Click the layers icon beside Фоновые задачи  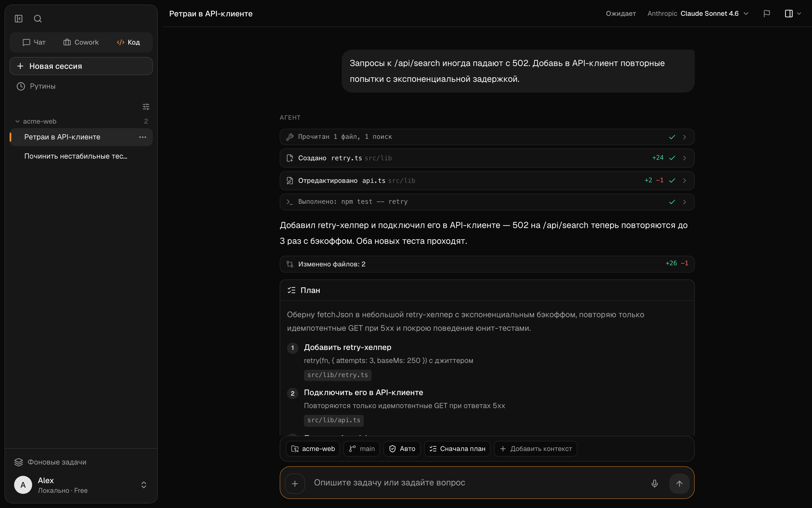pos(18,462)
